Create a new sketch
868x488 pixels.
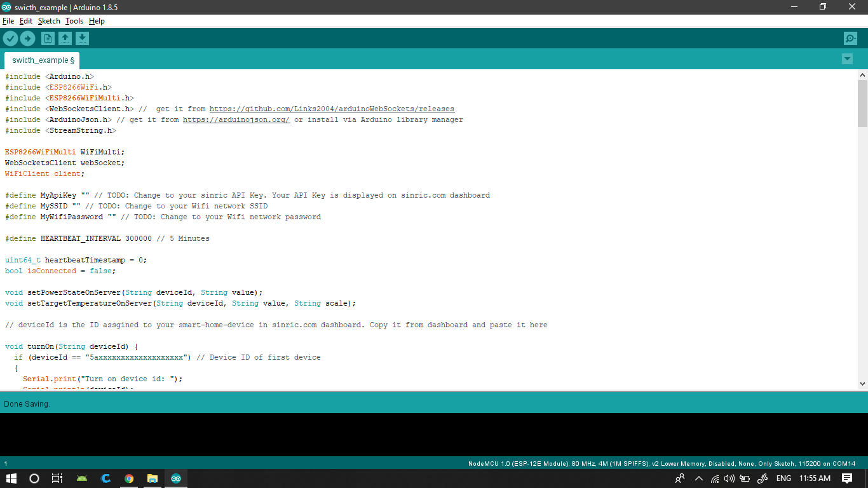tap(48, 39)
